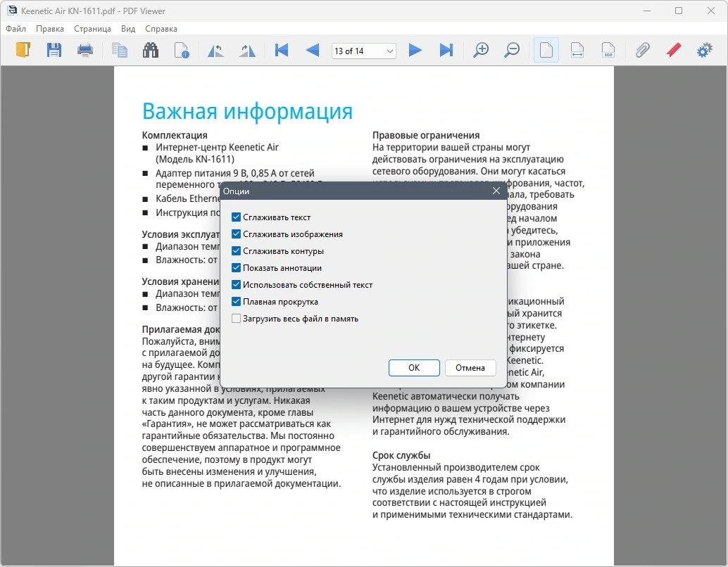This screenshot has height=567, width=728.
Task: Uncheck 'Сглаживать контуры' option
Action: tap(236, 250)
